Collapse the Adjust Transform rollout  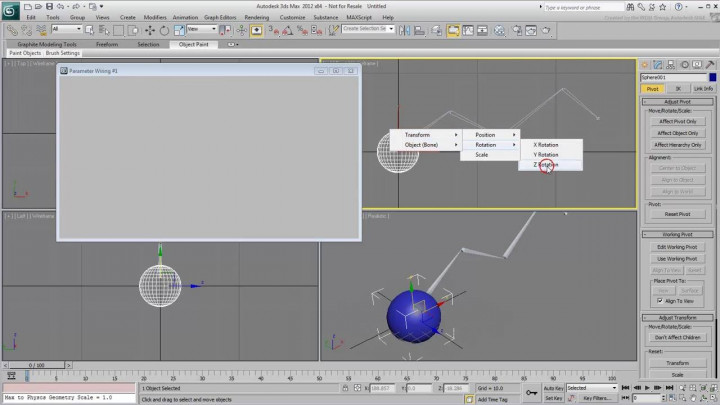coord(678,318)
